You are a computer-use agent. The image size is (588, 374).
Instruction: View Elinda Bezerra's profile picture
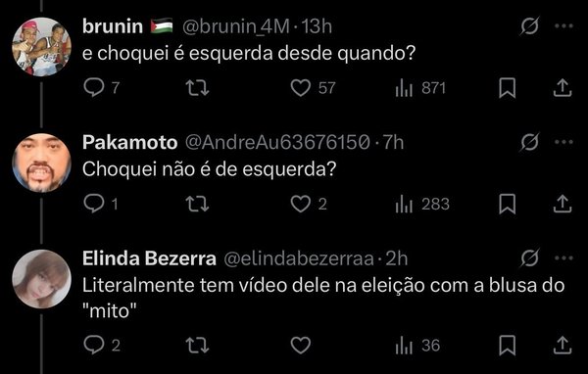(41, 279)
